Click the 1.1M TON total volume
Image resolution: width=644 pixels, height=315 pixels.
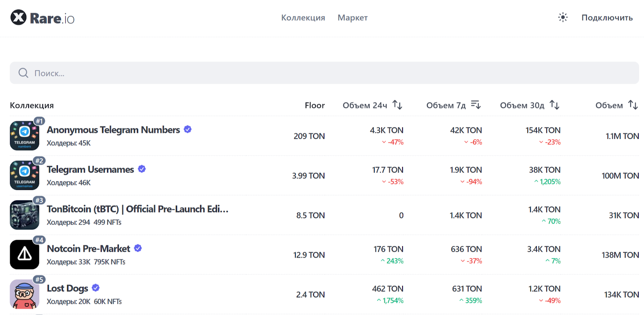pyautogui.click(x=622, y=136)
